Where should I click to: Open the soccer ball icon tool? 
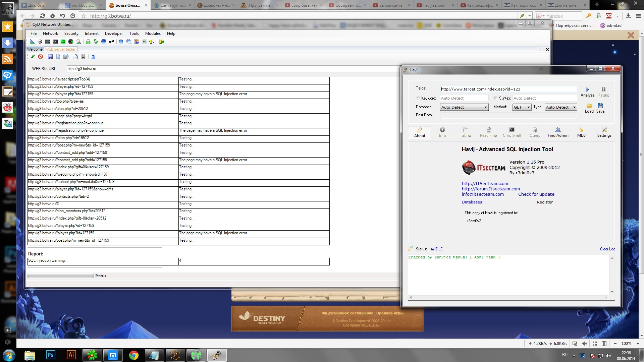coord(40,42)
